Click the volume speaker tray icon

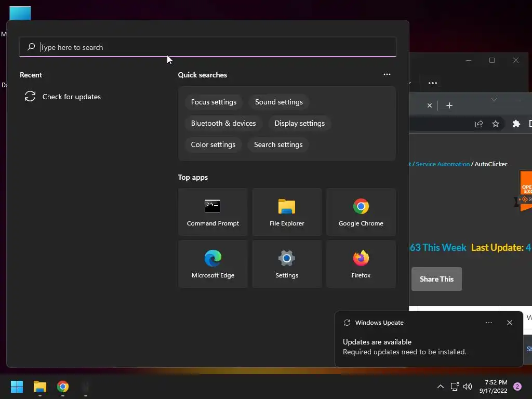(x=468, y=387)
